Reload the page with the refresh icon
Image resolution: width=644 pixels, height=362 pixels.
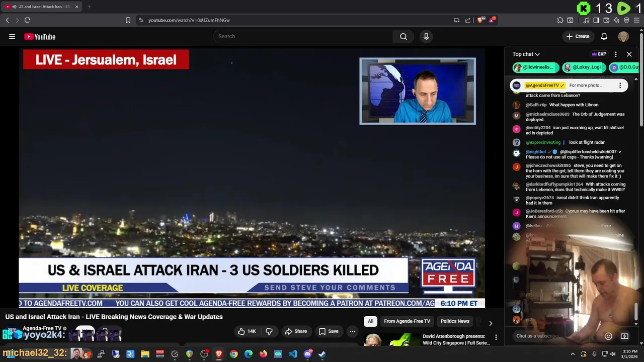pyautogui.click(x=27, y=20)
